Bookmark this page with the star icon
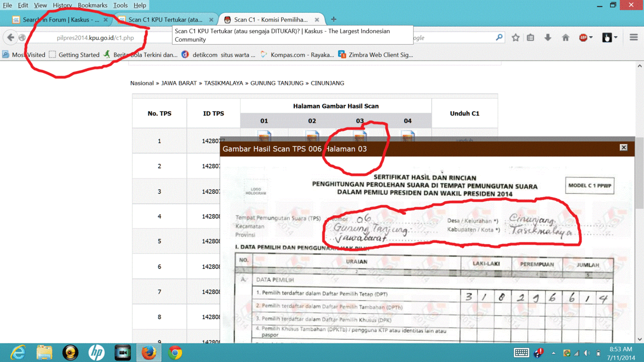644x362 pixels. 516,38
